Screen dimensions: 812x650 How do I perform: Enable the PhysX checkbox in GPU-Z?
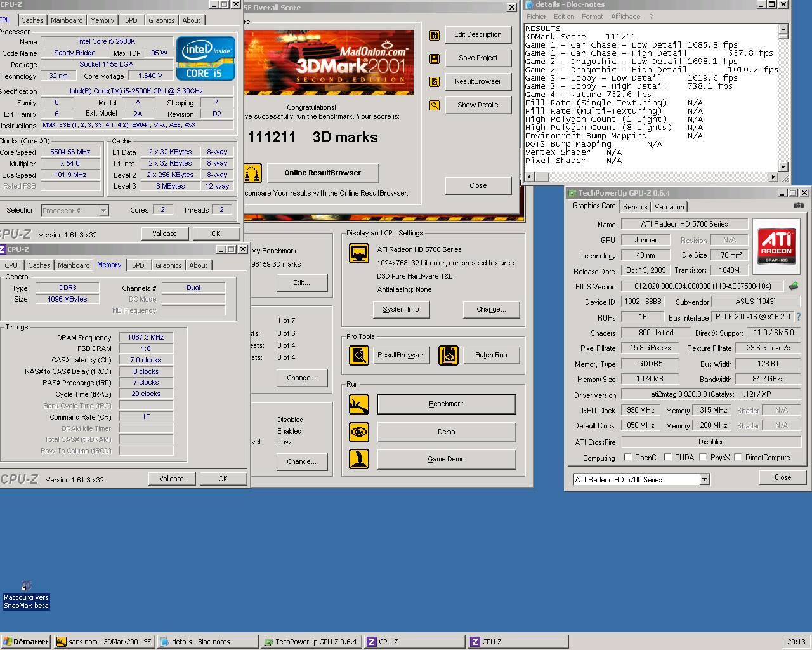(703, 458)
